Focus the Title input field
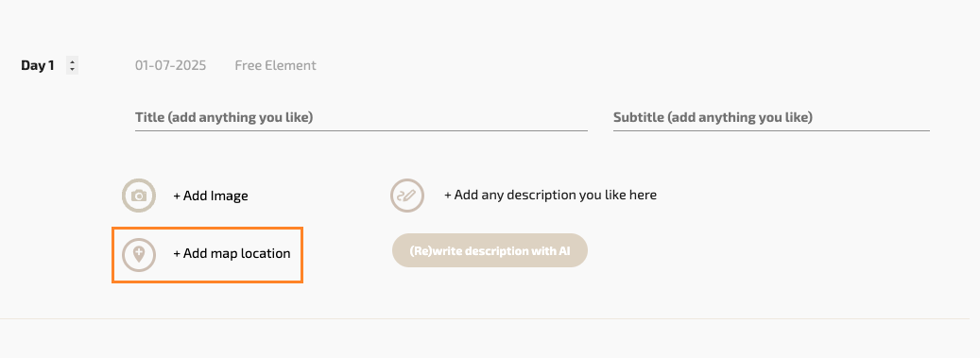Viewport: 980px width, 358px height. (361, 117)
